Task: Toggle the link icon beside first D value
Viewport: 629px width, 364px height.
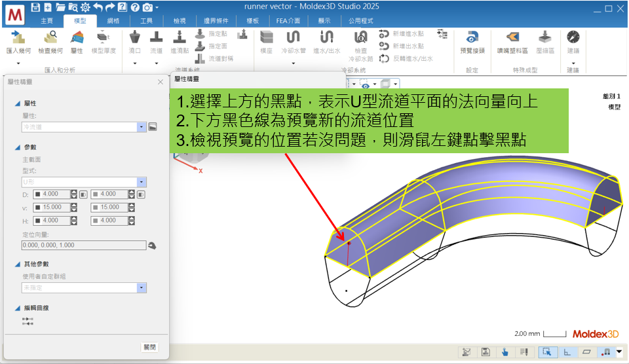Action: (83, 194)
